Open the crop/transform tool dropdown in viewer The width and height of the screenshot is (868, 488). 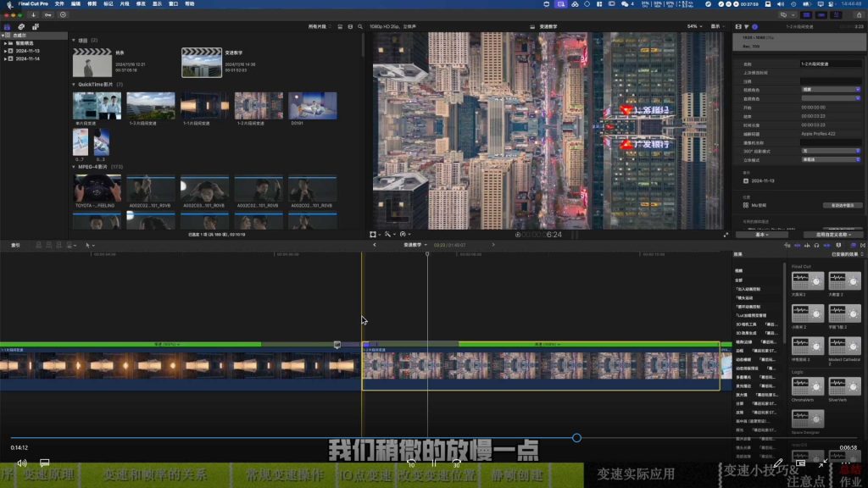click(x=375, y=235)
